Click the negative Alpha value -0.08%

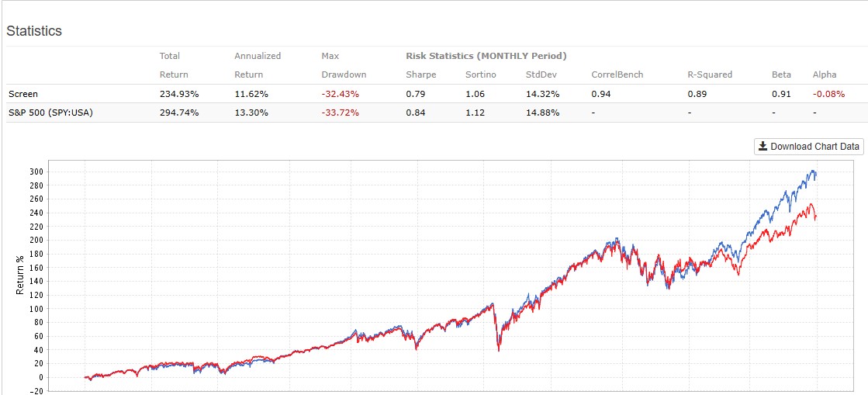point(829,94)
